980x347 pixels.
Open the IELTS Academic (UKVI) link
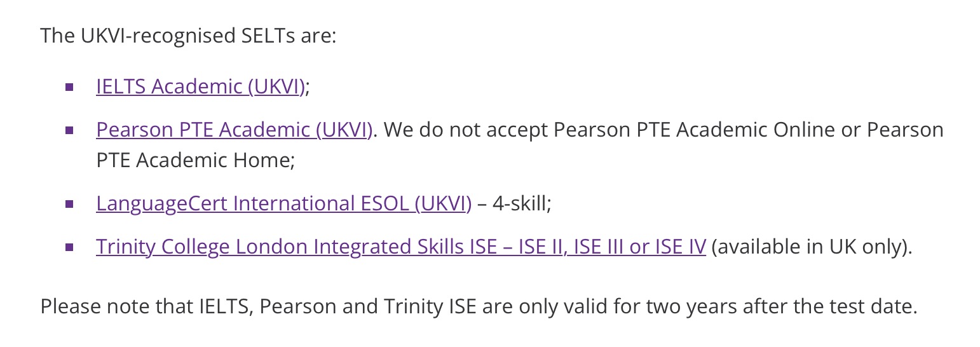200,86
